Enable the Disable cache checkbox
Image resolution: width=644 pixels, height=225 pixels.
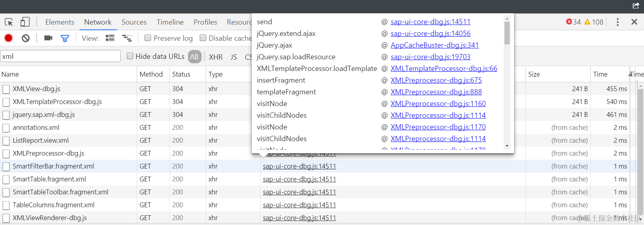(203, 37)
